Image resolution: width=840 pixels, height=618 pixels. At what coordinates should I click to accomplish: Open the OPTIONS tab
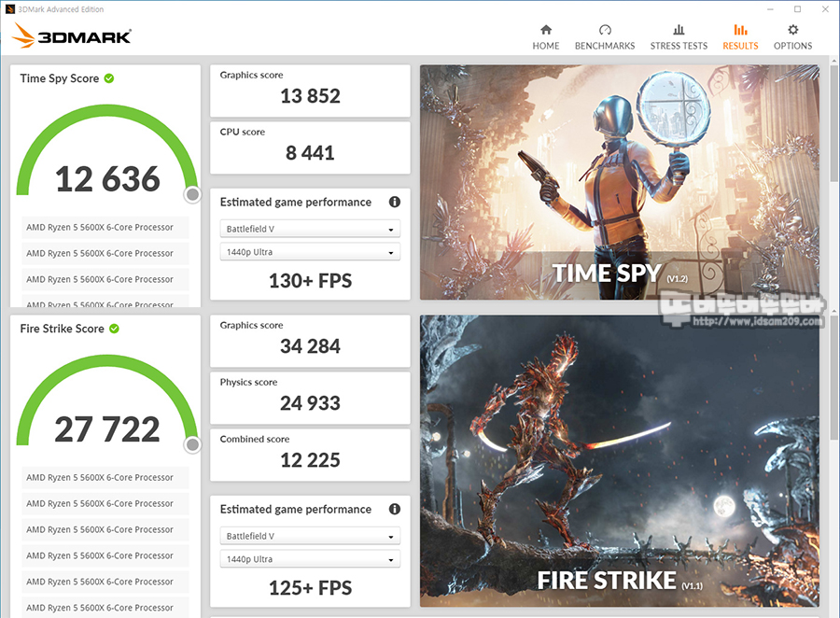(792, 37)
